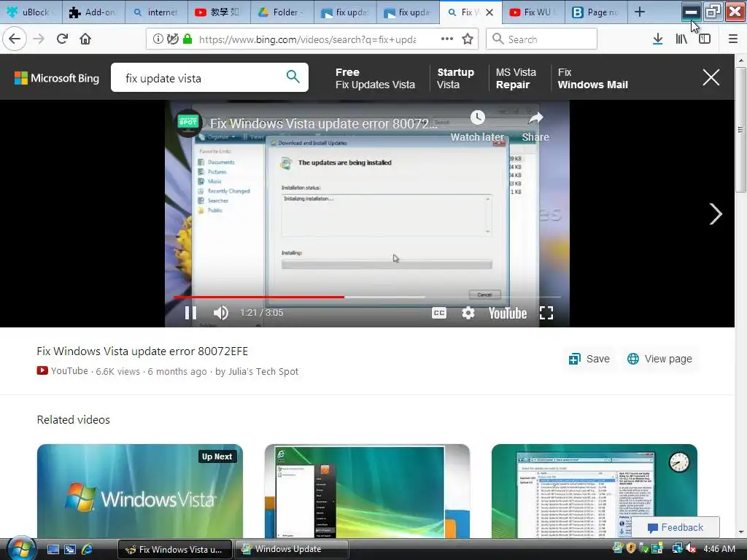This screenshot has width=747, height=560.
Task: Pause the playing video
Action: point(190,313)
